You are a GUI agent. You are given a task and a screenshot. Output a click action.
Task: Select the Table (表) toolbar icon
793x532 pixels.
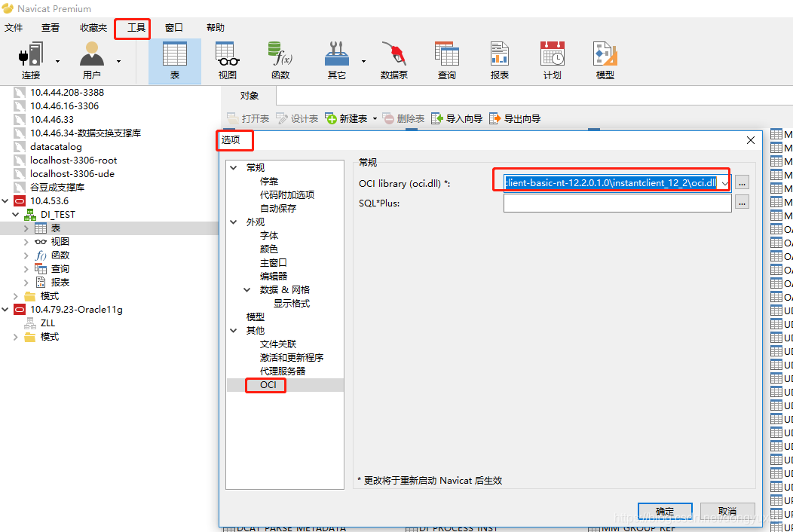point(174,54)
